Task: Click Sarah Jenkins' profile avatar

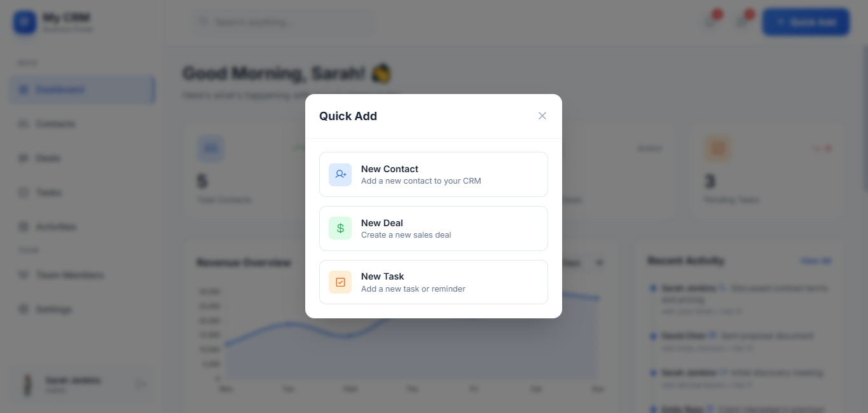Action: click(27, 384)
